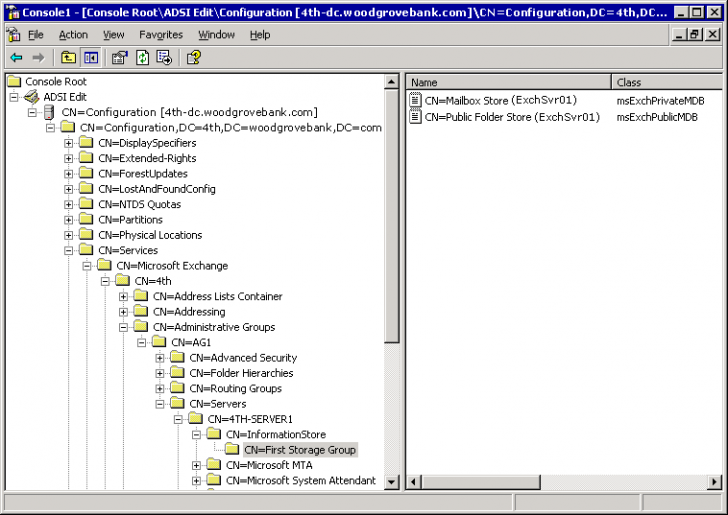Sort by the Name column header
728x515 pixels.
pos(509,82)
